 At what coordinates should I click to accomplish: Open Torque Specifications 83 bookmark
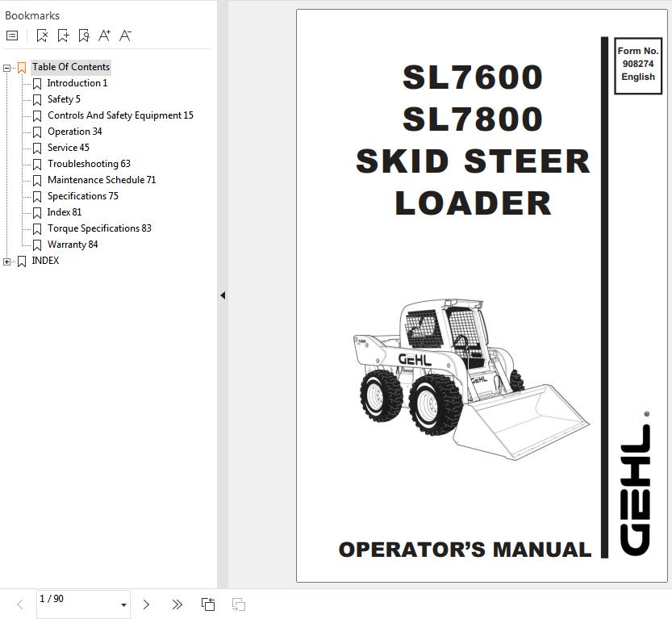pos(99,228)
